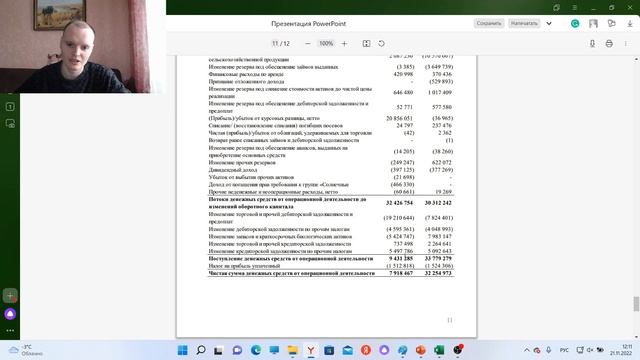Click the green circular extension icon
640x360 pixels.
[575, 24]
